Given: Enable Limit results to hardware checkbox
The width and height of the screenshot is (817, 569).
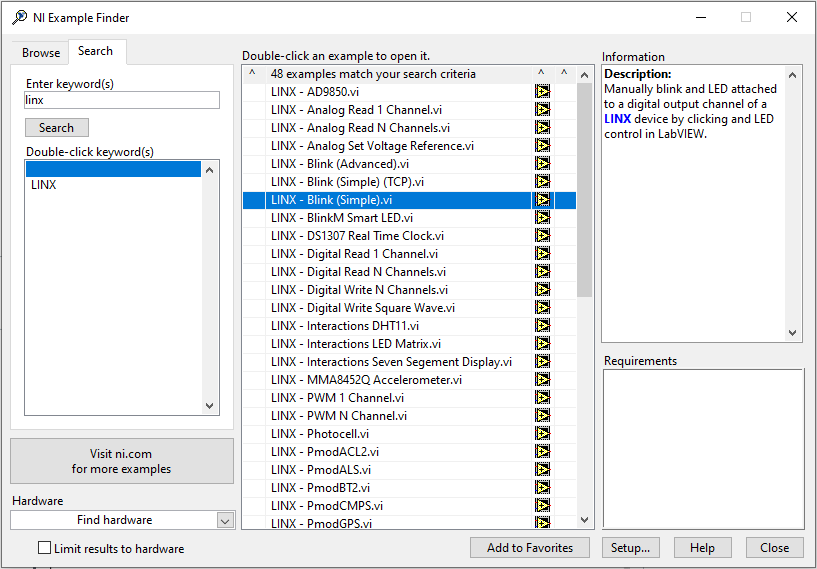Looking at the screenshot, I should click(x=45, y=548).
